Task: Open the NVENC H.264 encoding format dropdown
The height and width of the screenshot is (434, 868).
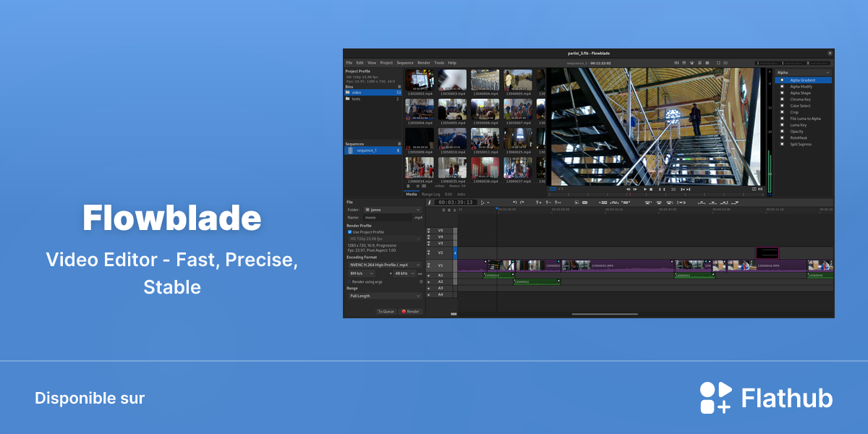Action: coord(384,265)
